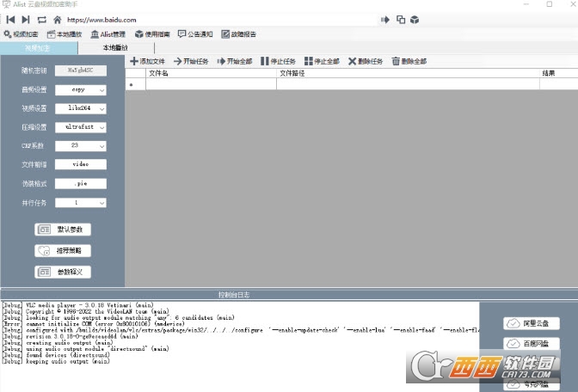The image size is (578, 392).
Task: Go to the previous item using skip-back icon
Action: click(10, 20)
